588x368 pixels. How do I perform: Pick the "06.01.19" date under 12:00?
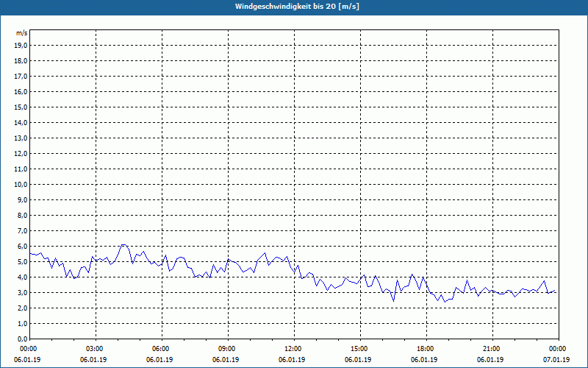click(292, 360)
